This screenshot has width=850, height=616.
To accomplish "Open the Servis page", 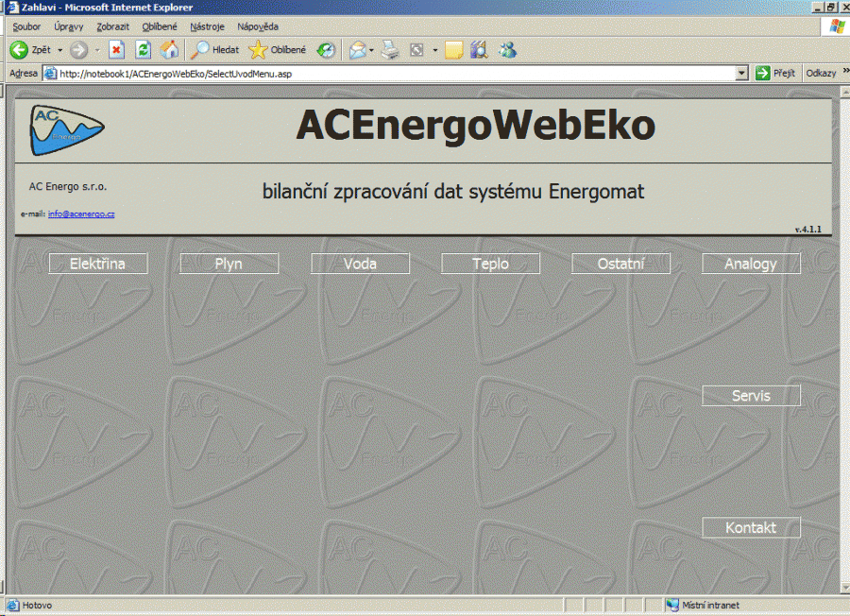I will [752, 395].
